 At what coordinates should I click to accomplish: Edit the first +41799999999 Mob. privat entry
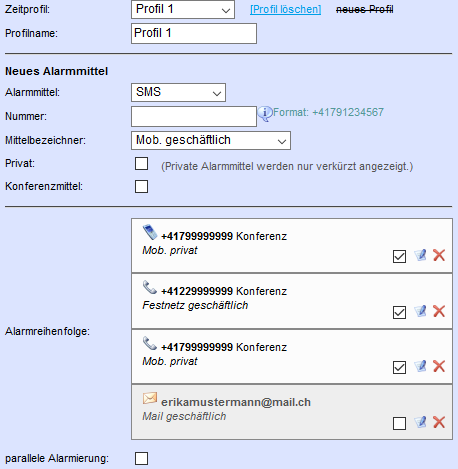(x=420, y=255)
